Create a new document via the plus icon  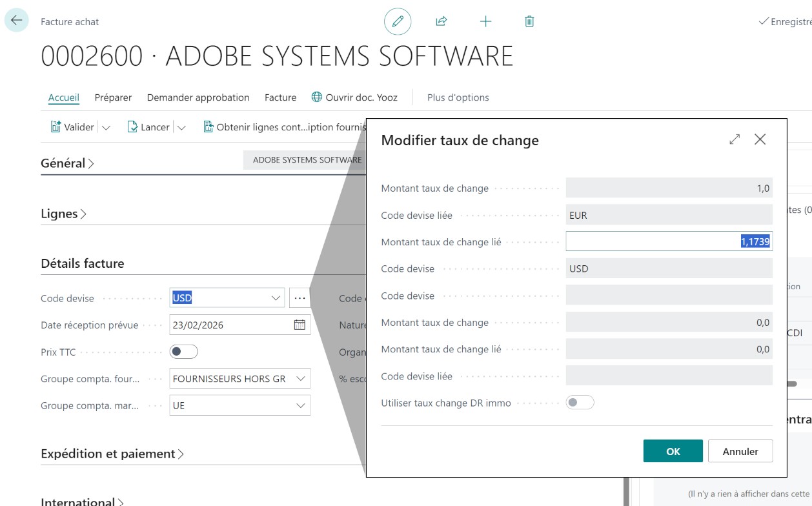tap(485, 21)
